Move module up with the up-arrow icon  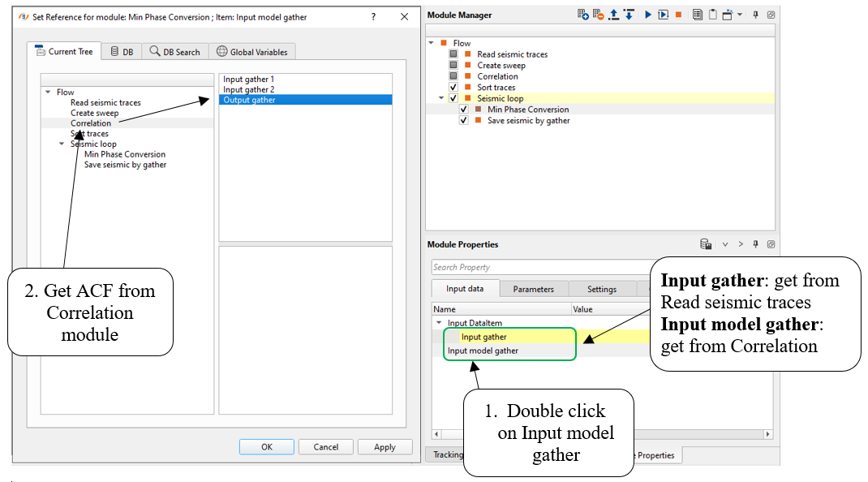614,15
